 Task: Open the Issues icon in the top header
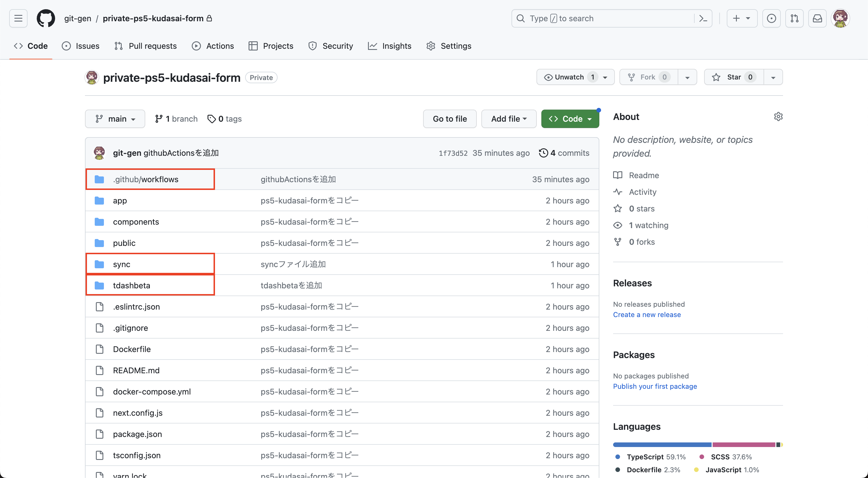[x=771, y=18]
